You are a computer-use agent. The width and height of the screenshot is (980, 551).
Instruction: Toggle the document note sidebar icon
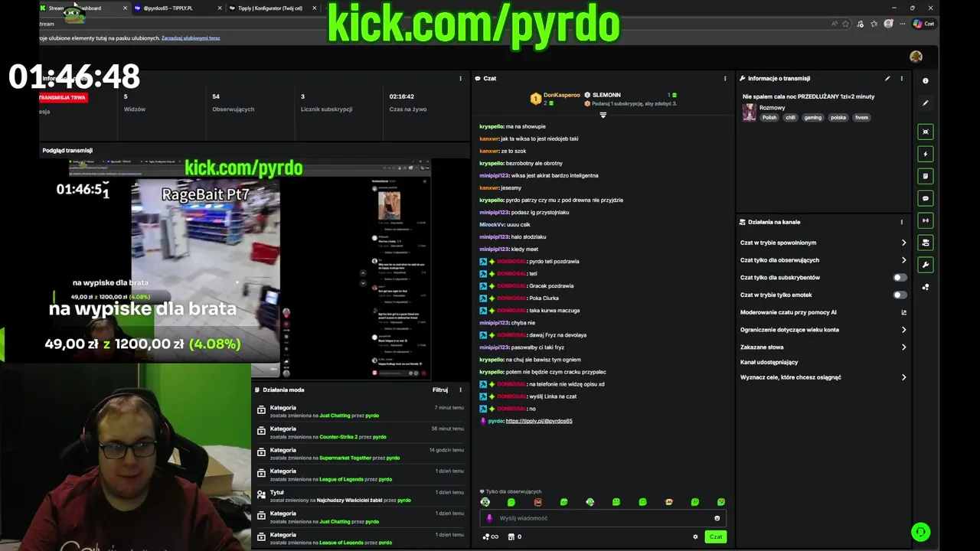(925, 176)
